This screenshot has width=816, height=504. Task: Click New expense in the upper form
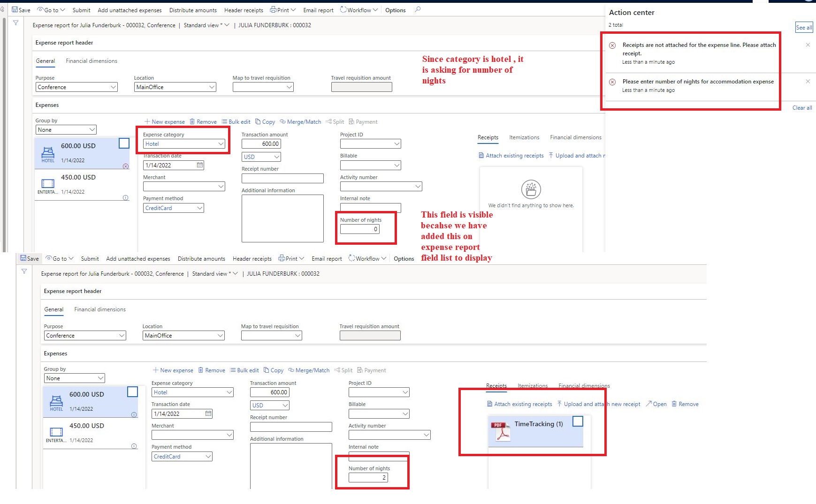click(x=165, y=122)
